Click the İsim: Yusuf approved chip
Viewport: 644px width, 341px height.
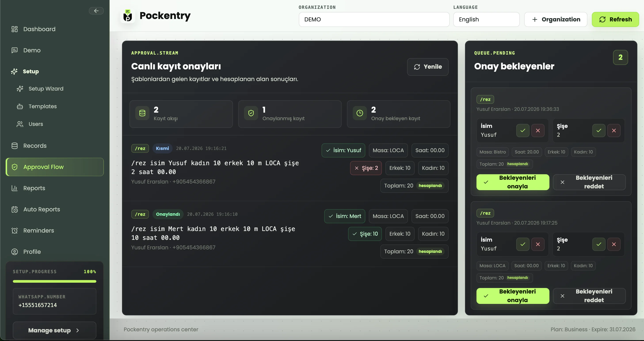(x=343, y=150)
